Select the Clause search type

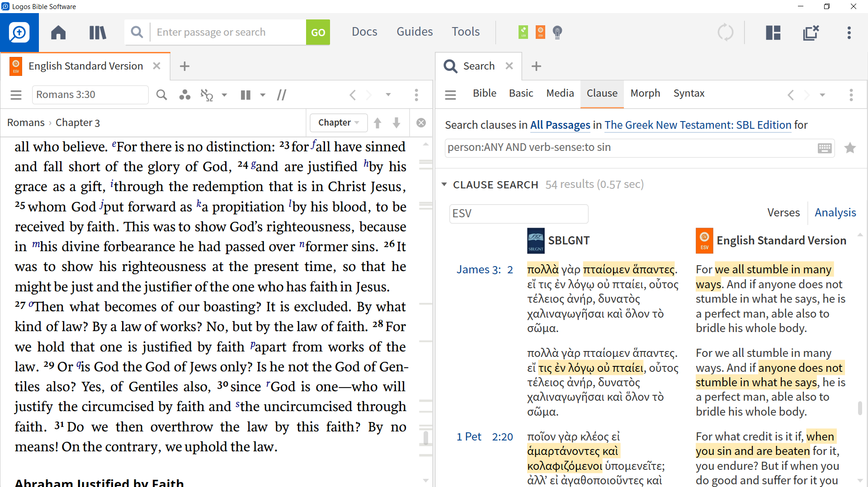coord(602,93)
